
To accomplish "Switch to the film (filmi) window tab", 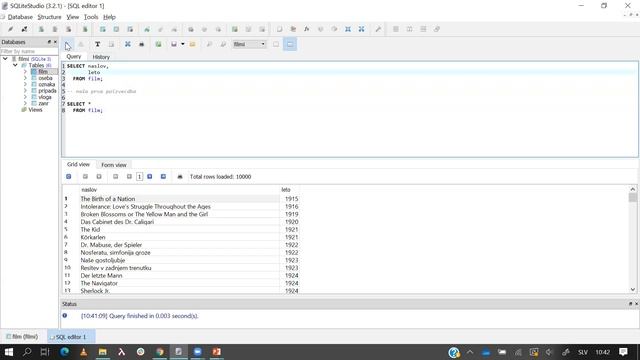I will click(x=22, y=337).
